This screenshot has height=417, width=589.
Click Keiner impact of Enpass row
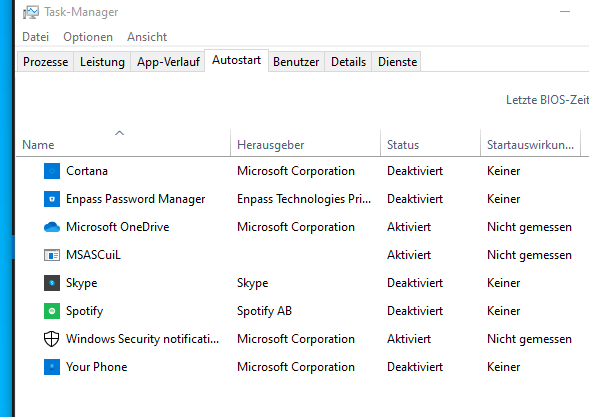point(504,199)
